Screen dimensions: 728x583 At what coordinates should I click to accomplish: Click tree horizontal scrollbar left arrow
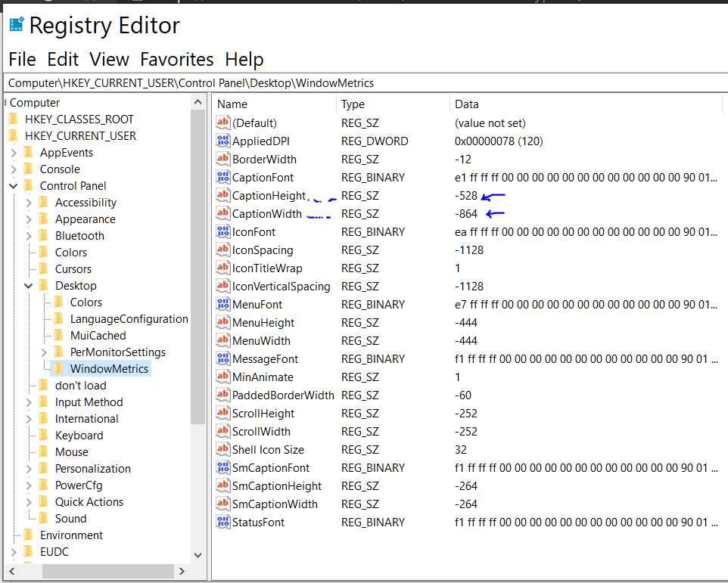[12, 571]
